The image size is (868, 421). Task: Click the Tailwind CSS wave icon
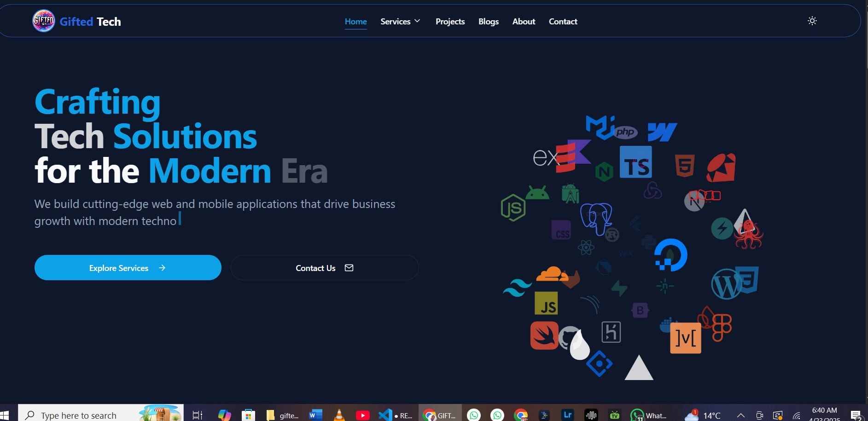click(518, 288)
